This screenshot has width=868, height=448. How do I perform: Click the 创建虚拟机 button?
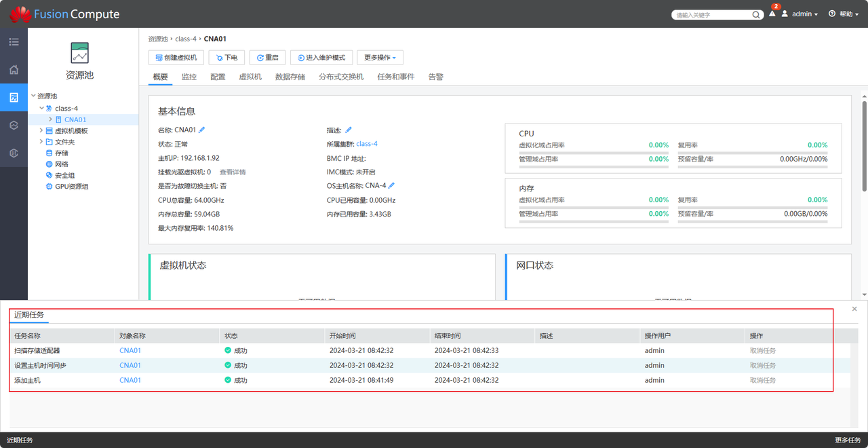tap(176, 58)
